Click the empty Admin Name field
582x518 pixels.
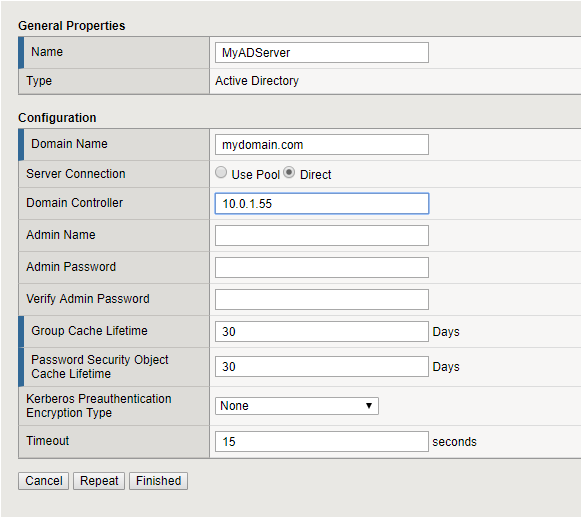click(x=322, y=235)
